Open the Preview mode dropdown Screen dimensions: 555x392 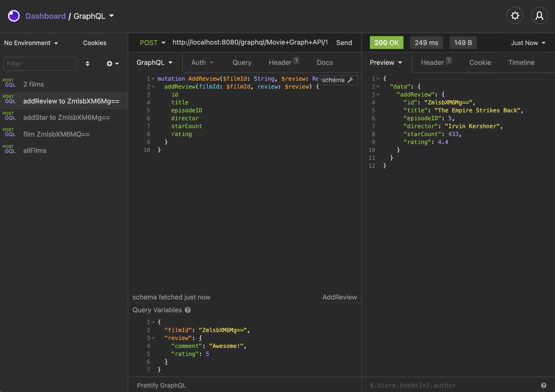386,62
